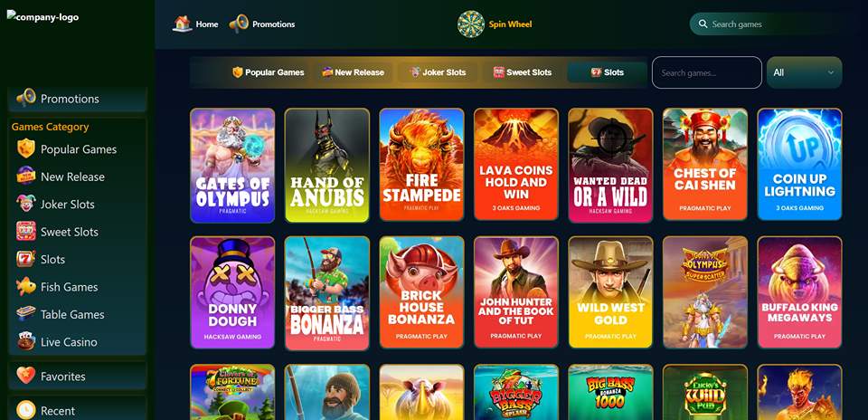This screenshot has height=420, width=868.
Task: Click the Spin Wheel icon
Action: coord(471,24)
